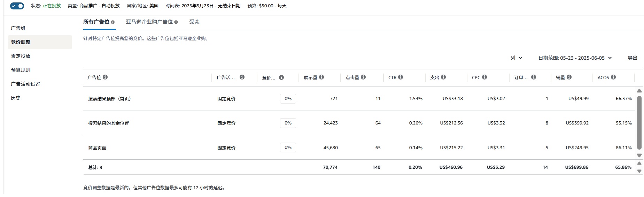Click info icon next to CPC header
644x197 pixels.
click(x=484, y=77)
